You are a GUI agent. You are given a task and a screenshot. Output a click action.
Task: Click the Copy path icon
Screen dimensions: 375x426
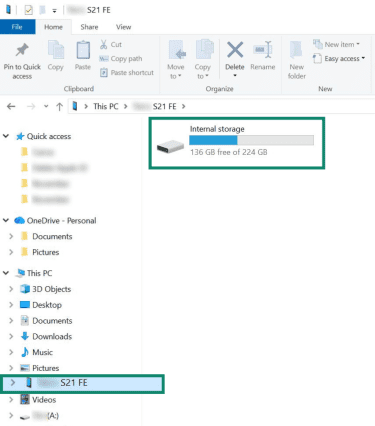104,59
